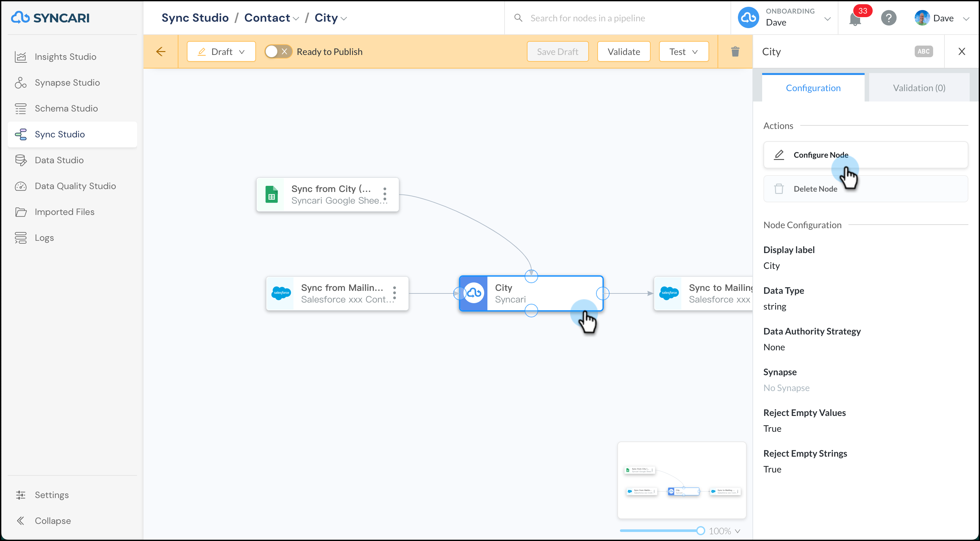
Task: Open the Test dropdown button
Action: 684,51
